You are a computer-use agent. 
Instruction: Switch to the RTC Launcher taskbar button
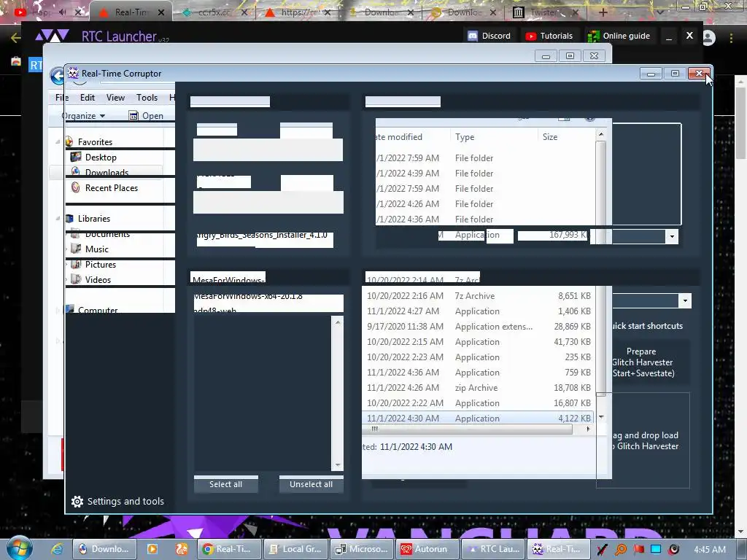point(493,549)
